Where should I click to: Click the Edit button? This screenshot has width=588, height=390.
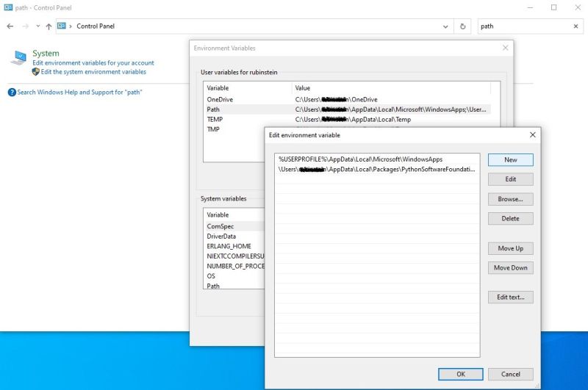click(510, 179)
